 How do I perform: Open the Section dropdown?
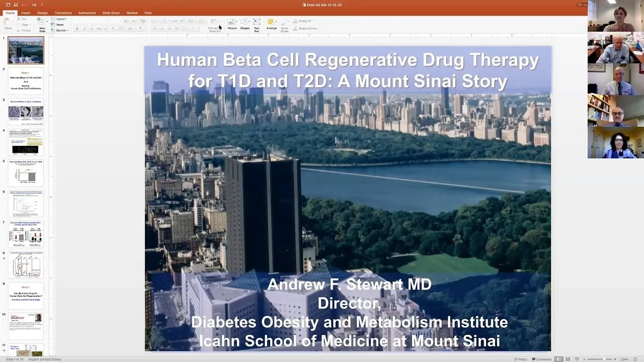click(60, 30)
